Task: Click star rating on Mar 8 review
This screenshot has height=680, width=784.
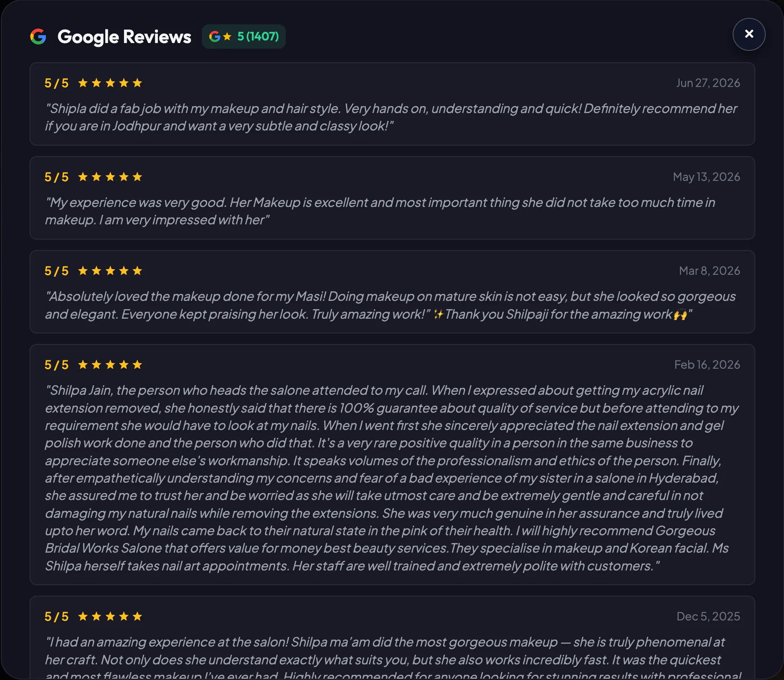Action: [x=110, y=271]
